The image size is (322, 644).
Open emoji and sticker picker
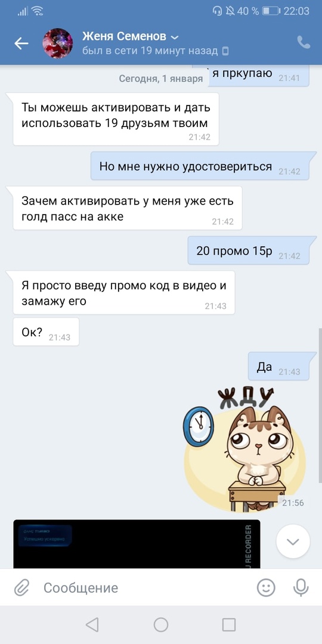266,587
